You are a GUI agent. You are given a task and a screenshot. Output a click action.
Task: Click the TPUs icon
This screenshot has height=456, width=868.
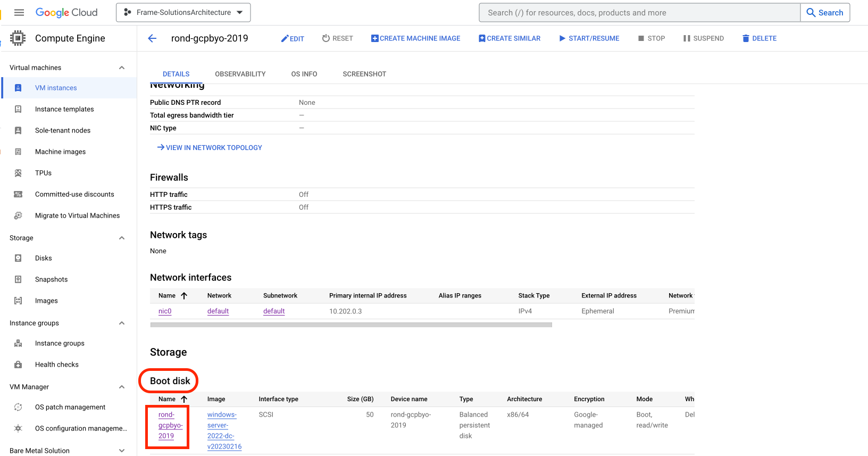click(18, 173)
